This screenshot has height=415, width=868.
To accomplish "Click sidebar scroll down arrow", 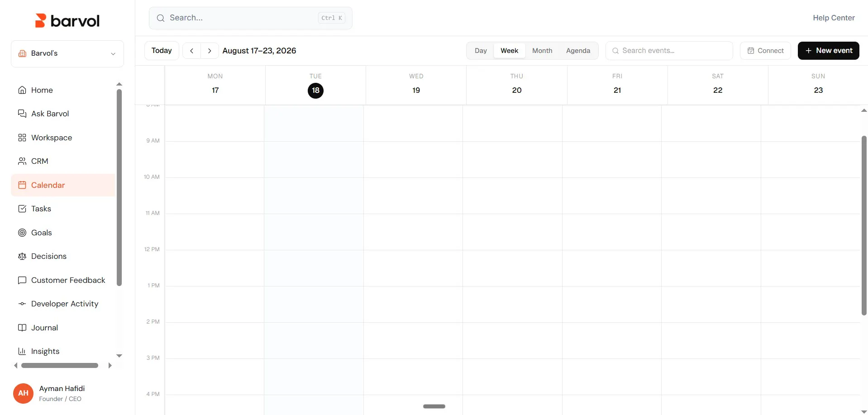I will 119,356.
